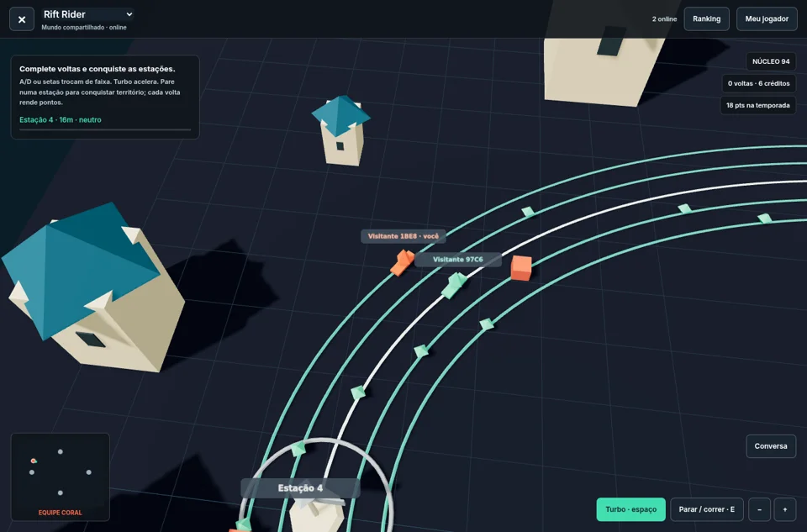Click the small blue-roofed tower
The image size is (807, 532).
340,130
